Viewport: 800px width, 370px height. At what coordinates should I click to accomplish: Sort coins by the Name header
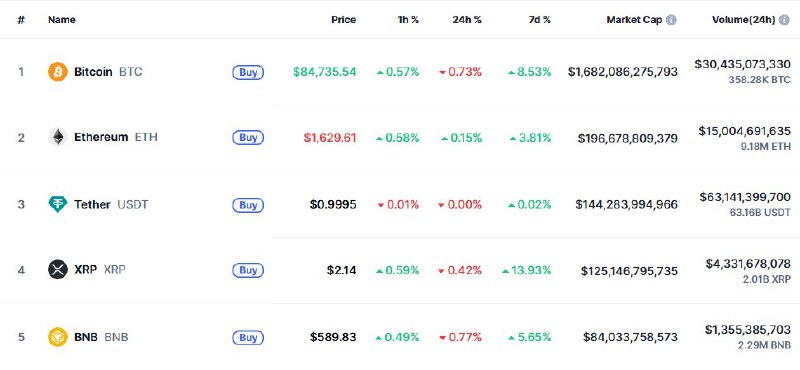coord(62,20)
